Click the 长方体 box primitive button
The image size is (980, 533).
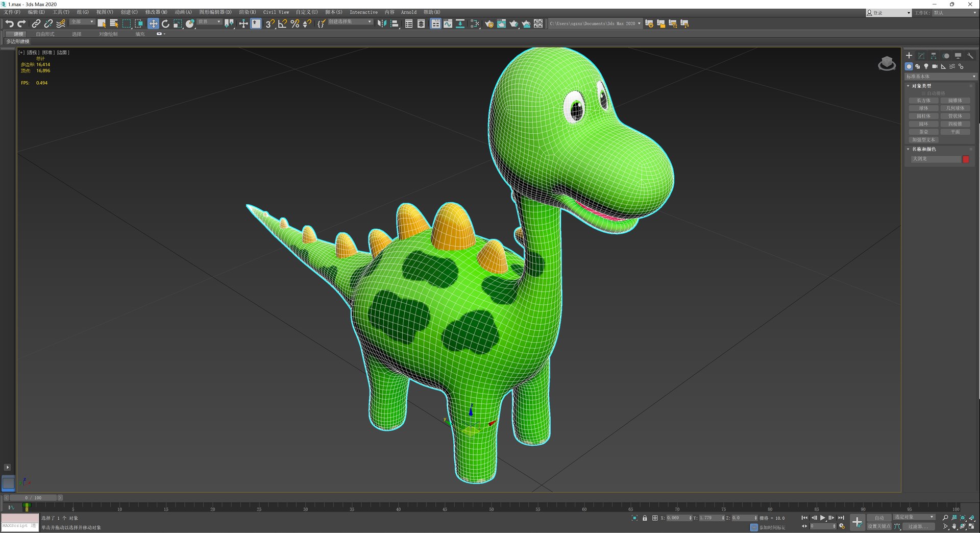pos(923,101)
